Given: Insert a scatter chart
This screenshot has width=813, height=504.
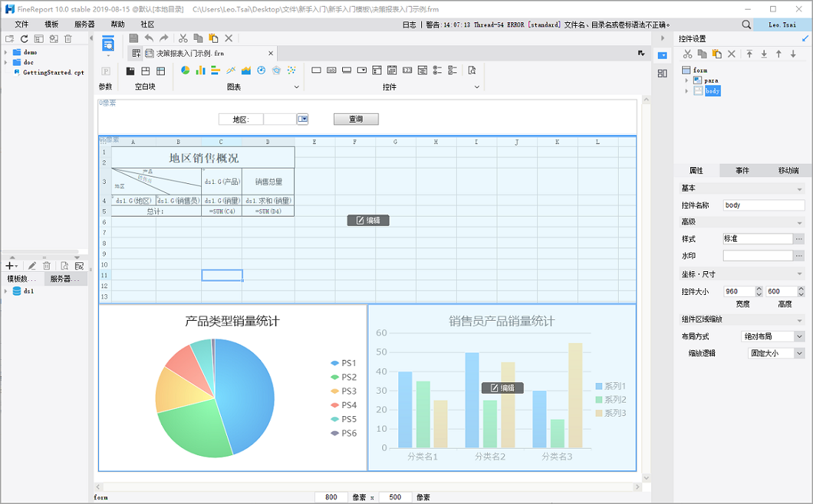Looking at the screenshot, I should pos(291,70).
